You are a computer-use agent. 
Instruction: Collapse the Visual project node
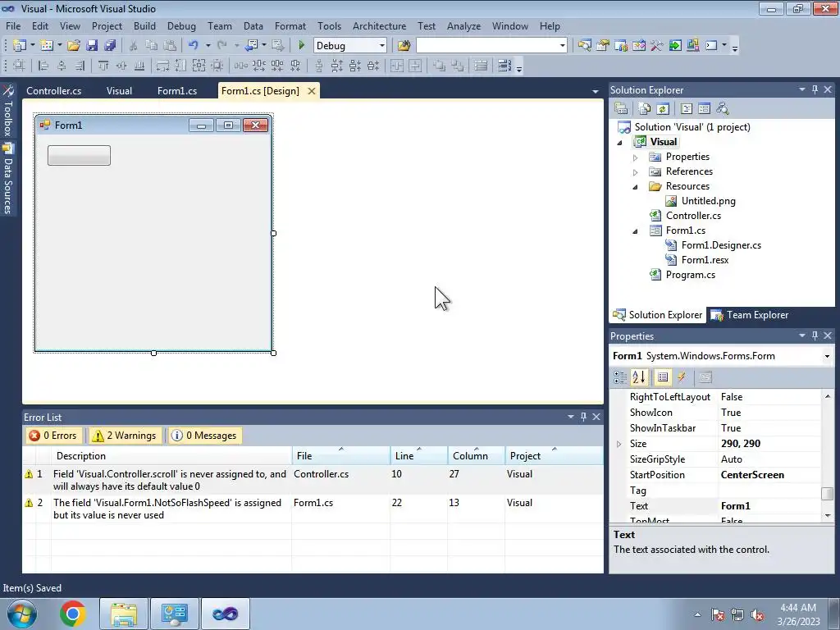pyautogui.click(x=620, y=143)
